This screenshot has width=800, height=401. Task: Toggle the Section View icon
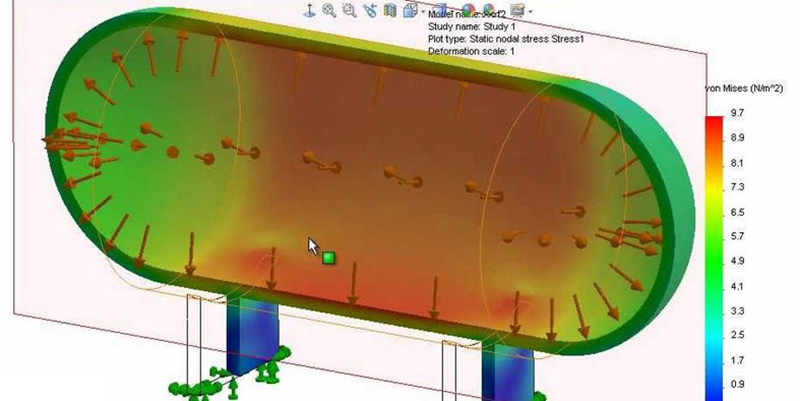[390, 11]
